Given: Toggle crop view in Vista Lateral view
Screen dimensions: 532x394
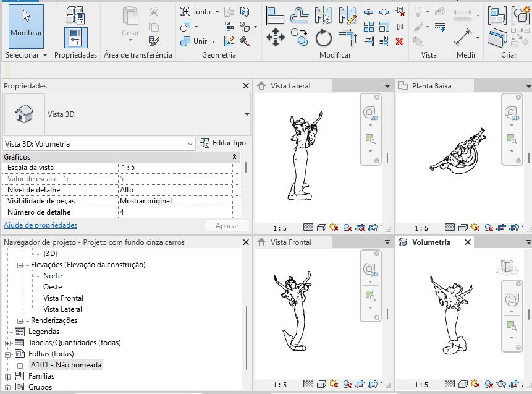Looking at the screenshot, I should tap(360, 228).
